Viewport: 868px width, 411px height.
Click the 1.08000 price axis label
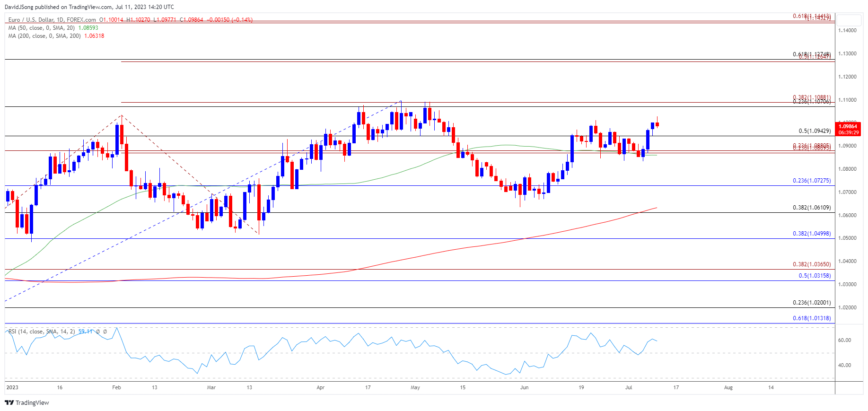click(847, 169)
